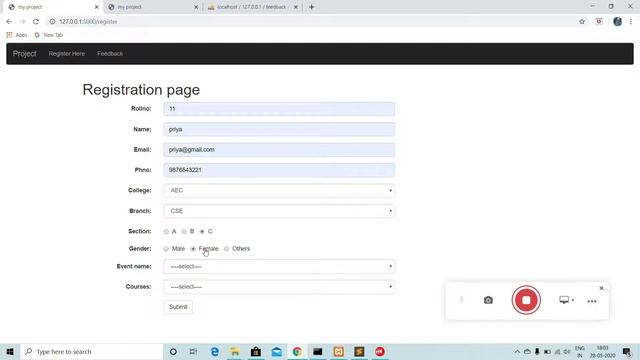Open command prompt window on taskbar
Viewport: 640px width, 360px height.
[318, 351]
